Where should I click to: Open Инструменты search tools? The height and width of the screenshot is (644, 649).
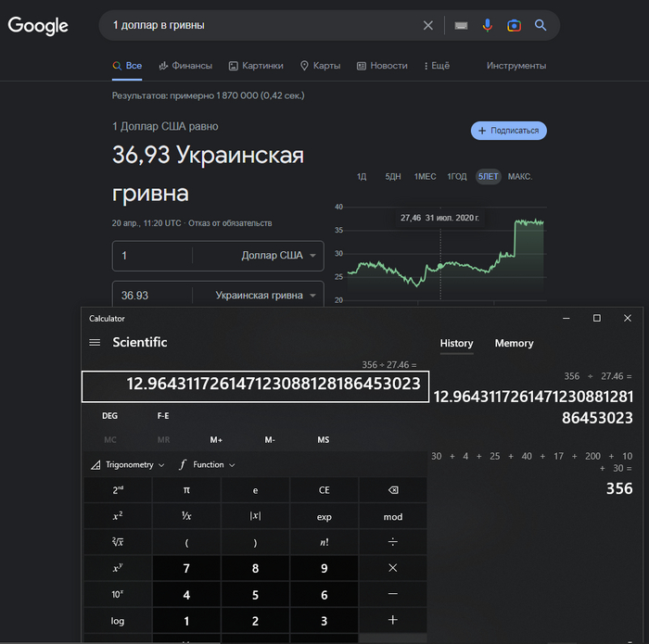516,66
